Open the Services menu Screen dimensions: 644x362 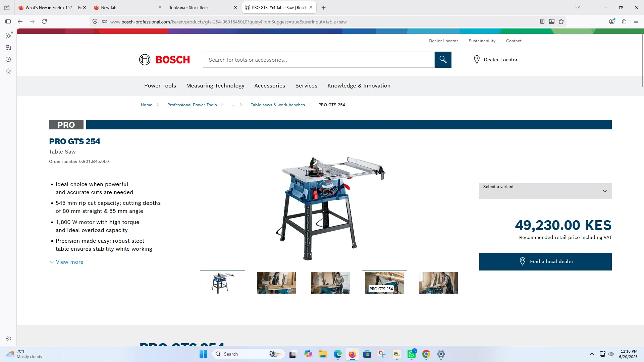306,86
